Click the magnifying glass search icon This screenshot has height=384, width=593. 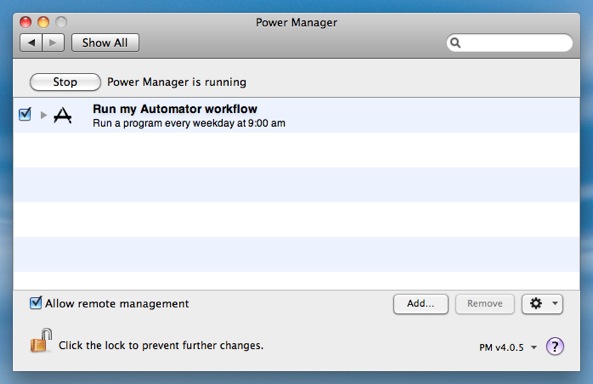(x=455, y=43)
